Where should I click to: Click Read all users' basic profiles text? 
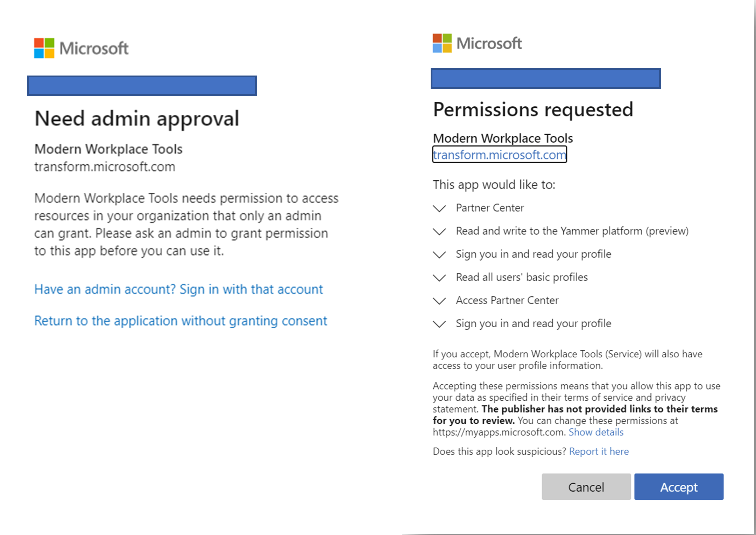[x=522, y=277]
